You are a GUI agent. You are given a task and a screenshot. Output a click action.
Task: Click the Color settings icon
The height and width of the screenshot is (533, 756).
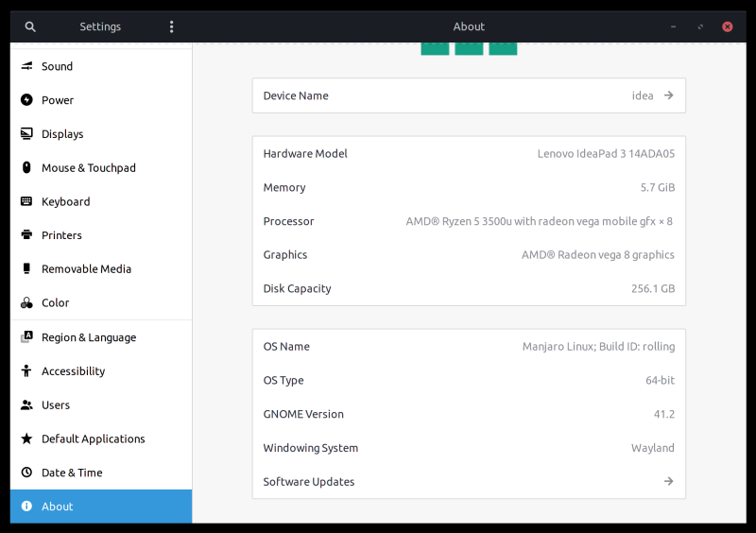pyautogui.click(x=26, y=303)
